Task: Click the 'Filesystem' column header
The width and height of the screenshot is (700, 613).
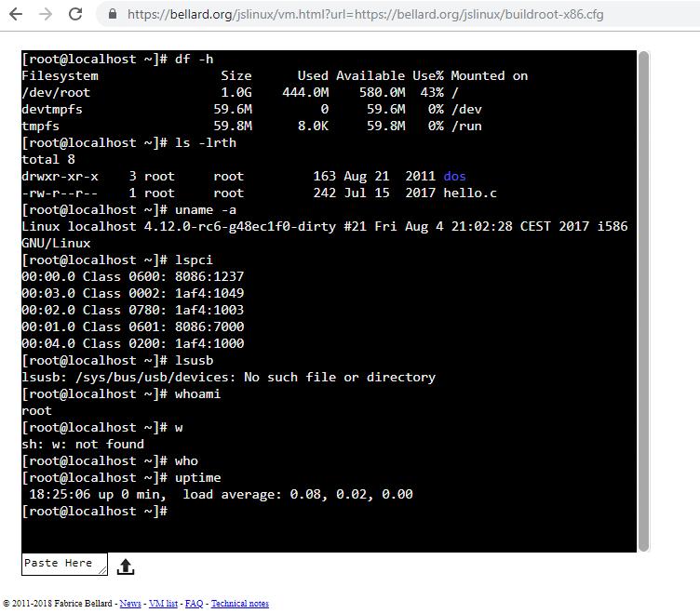Action: pos(60,76)
